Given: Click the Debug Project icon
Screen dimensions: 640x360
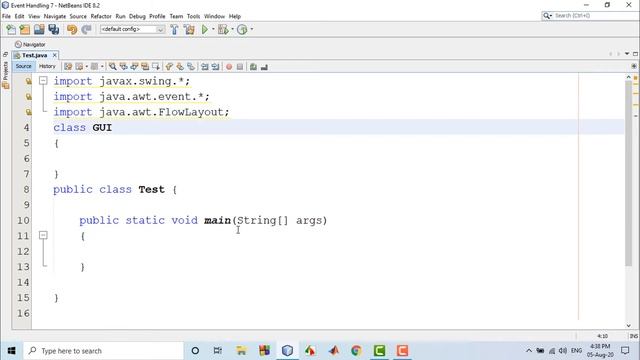Looking at the screenshot, I should tap(223, 29).
